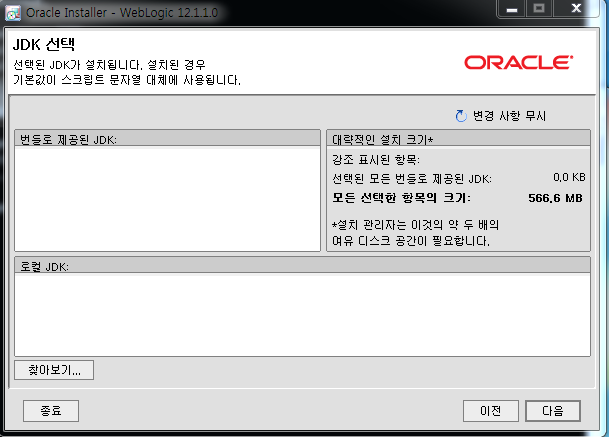Close the Oracle Installer window
This screenshot has width=609, height=437.
tap(576, 9)
